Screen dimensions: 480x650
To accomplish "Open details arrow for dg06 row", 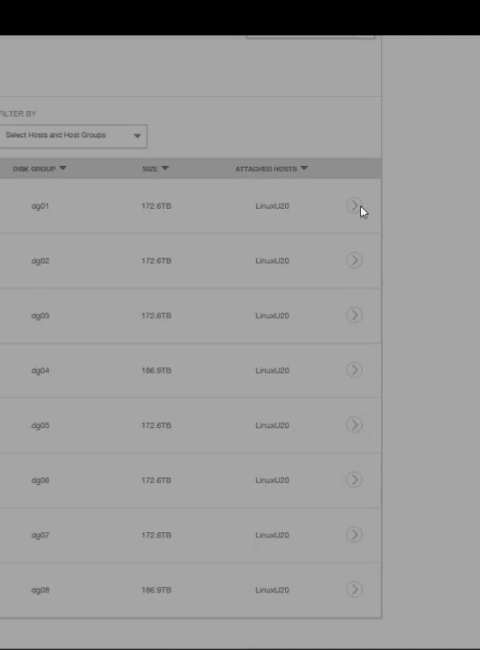I will click(x=354, y=480).
